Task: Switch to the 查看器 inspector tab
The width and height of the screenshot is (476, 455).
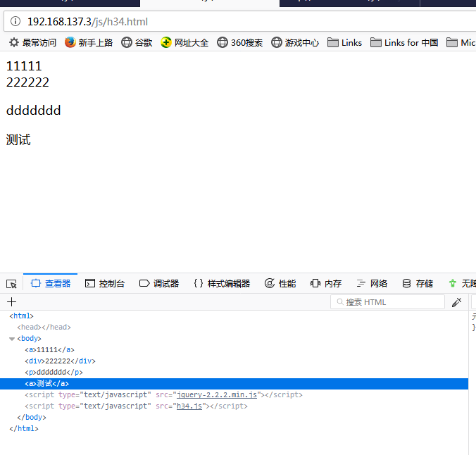Action: [x=51, y=283]
